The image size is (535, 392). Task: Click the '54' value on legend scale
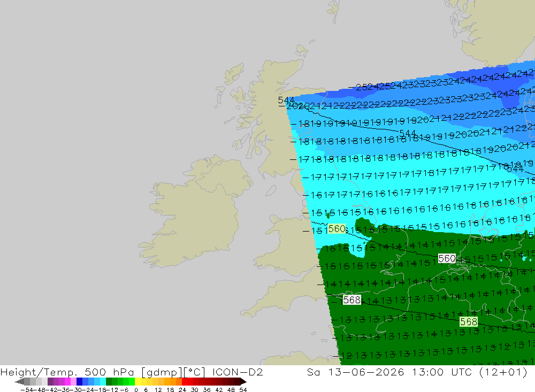[x=243, y=390]
